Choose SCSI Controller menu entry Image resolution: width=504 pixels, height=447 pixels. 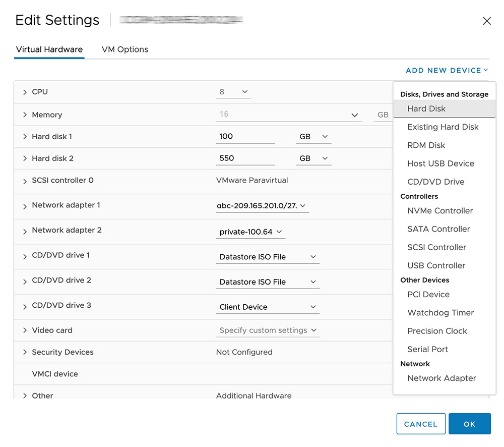point(436,247)
